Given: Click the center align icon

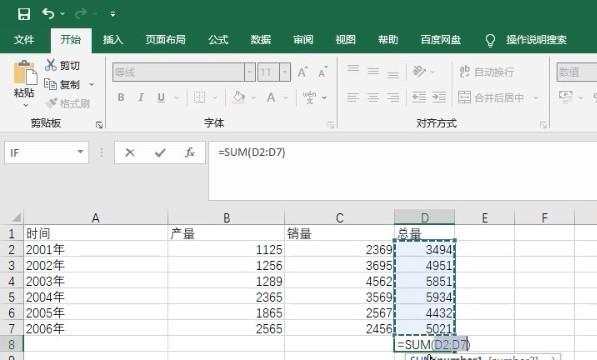Looking at the screenshot, I should [373, 97].
